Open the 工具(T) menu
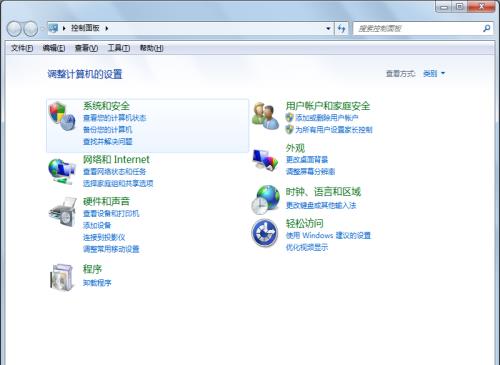Image resolution: width=500 pixels, height=365 pixels. click(119, 48)
